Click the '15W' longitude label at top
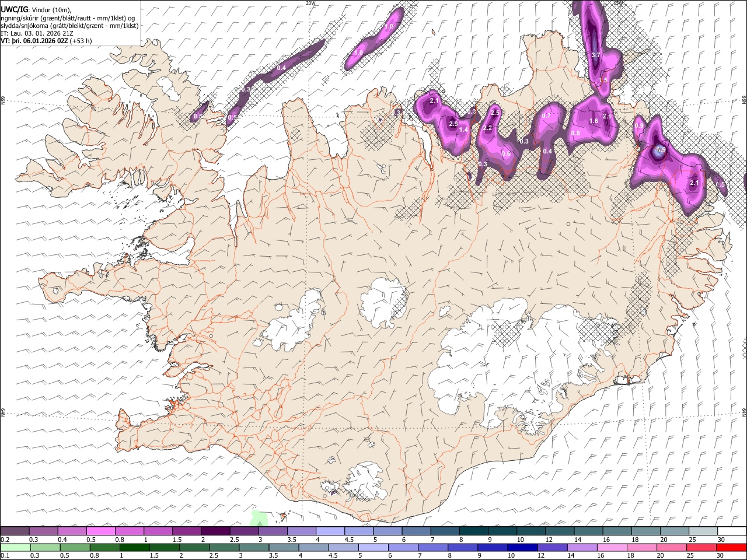Image resolution: width=747 pixels, height=560 pixels. pos(618,3)
